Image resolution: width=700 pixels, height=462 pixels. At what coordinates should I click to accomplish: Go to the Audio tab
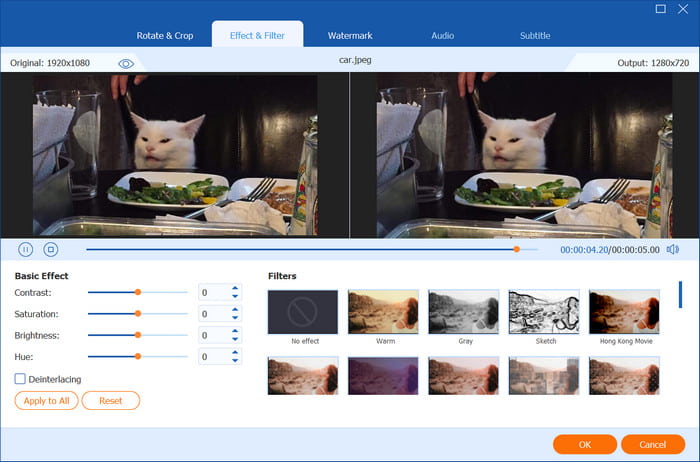tap(442, 36)
